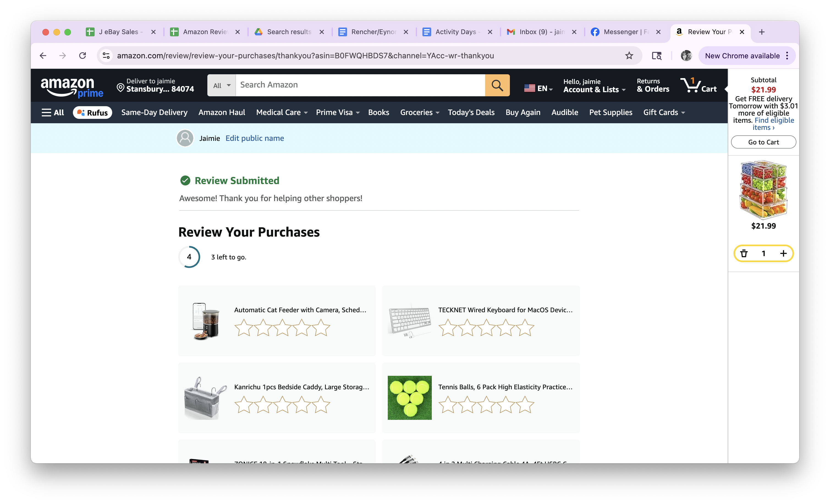Click Edit public name link

(x=254, y=138)
